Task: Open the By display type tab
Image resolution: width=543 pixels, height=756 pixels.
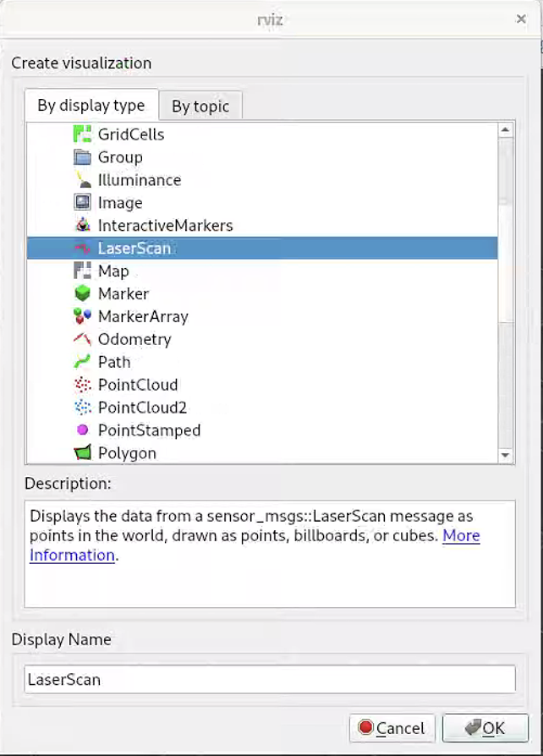Action: pos(91,106)
